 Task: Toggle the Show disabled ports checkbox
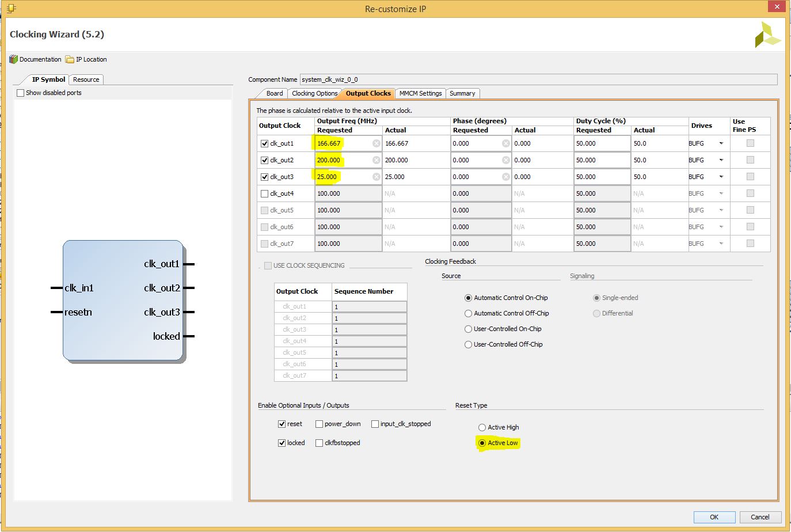coord(21,93)
